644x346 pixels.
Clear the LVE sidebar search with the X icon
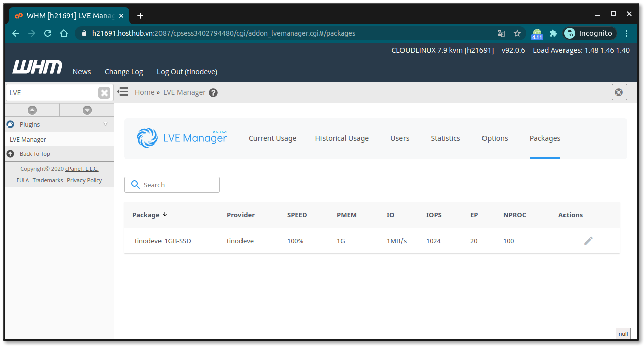104,93
